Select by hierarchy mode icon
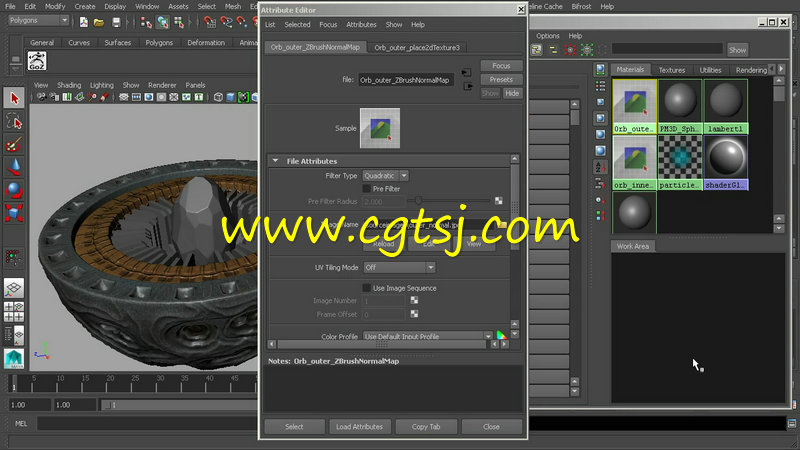 tap(146, 21)
